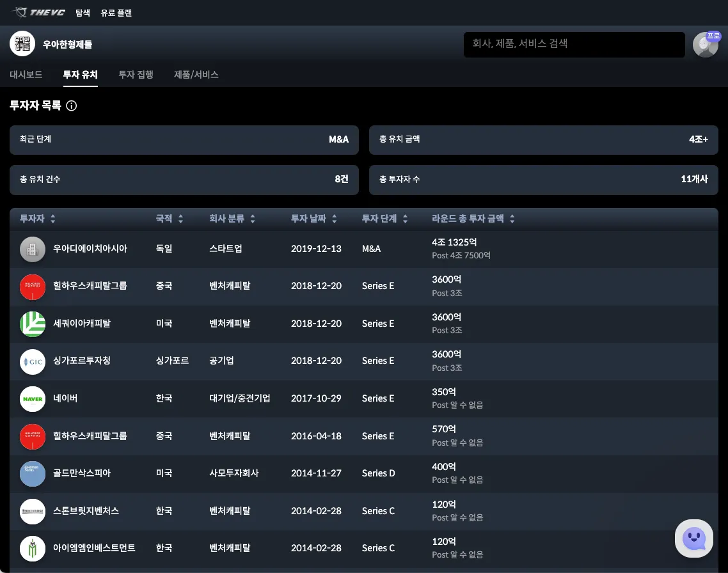Open the 우아디에이치아시아 investor link
Viewport: 728px width, 573px height.
pos(90,248)
